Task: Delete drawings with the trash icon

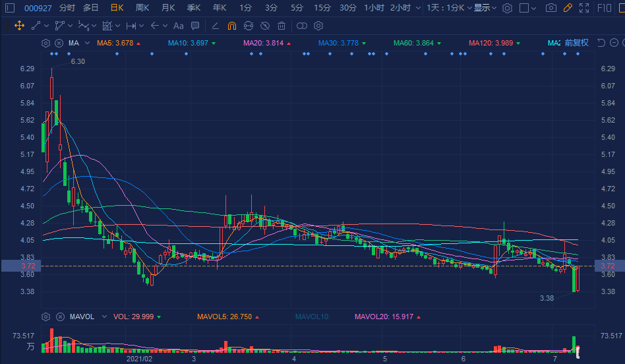Action: (282, 26)
